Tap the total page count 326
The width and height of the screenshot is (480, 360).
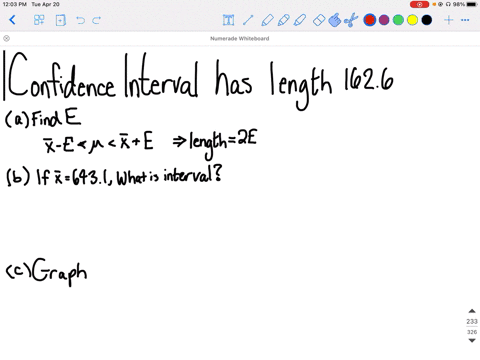(472, 332)
